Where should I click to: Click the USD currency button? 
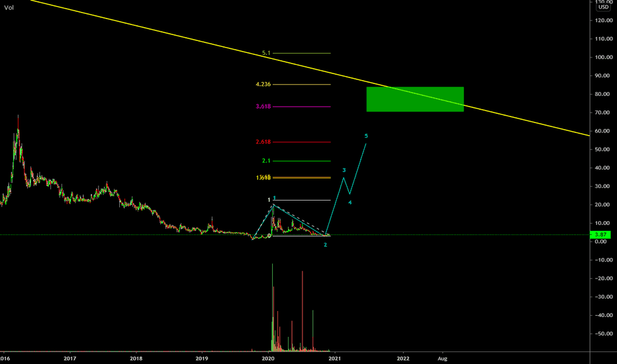603,7
